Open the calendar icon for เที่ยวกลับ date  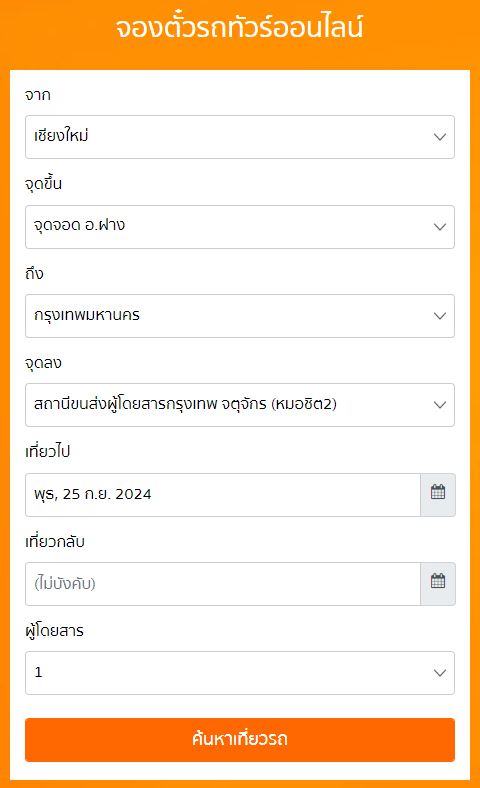(438, 583)
